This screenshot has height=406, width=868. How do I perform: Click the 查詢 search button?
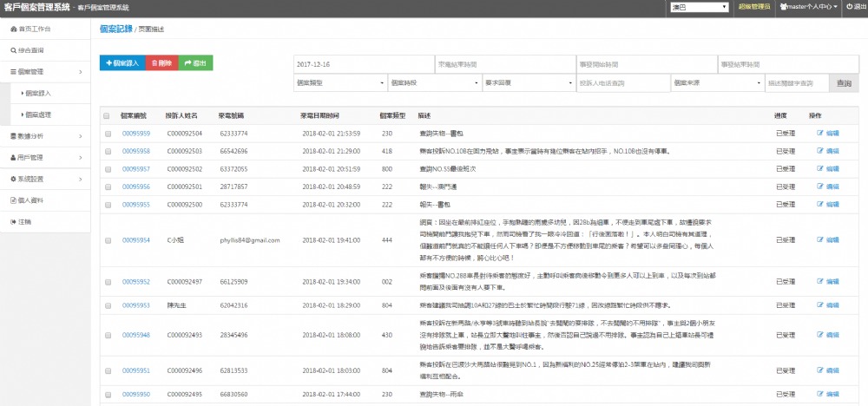[844, 83]
